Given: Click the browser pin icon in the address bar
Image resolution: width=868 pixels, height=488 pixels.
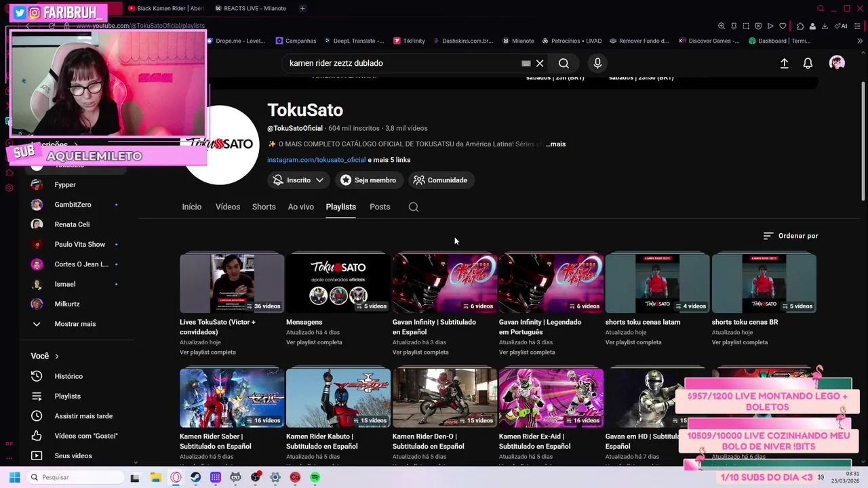Looking at the screenshot, I should [x=734, y=26].
